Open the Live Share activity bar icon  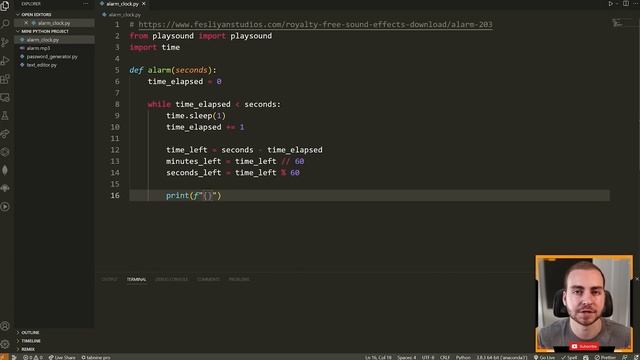(5, 133)
